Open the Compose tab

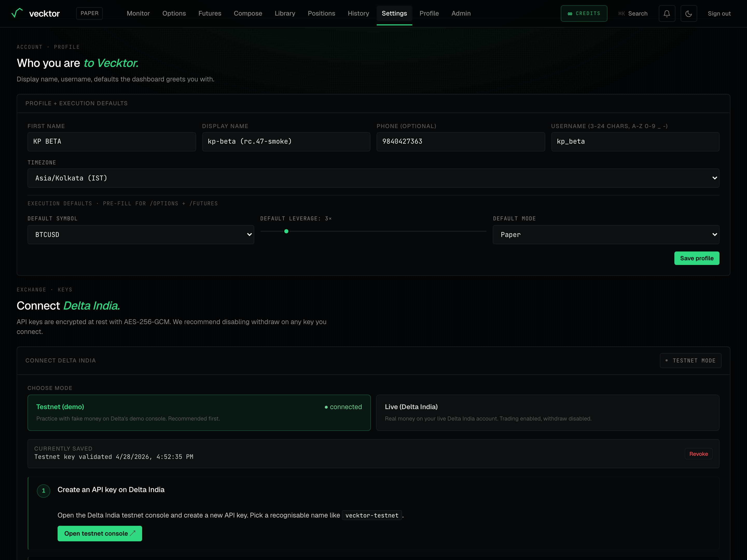[x=248, y=13]
